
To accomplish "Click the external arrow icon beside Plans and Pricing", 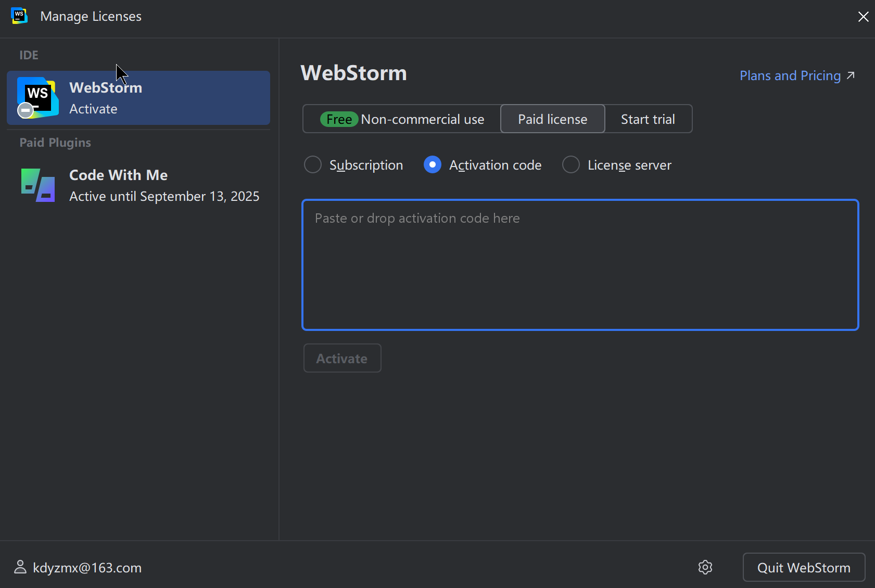I will pos(851,75).
